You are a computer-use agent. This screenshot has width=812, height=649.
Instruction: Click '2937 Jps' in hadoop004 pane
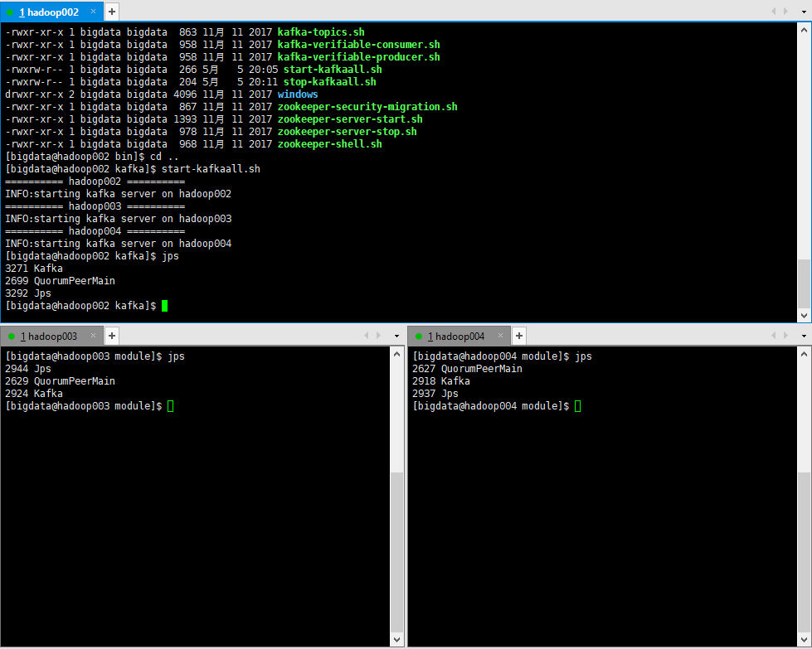(x=435, y=394)
